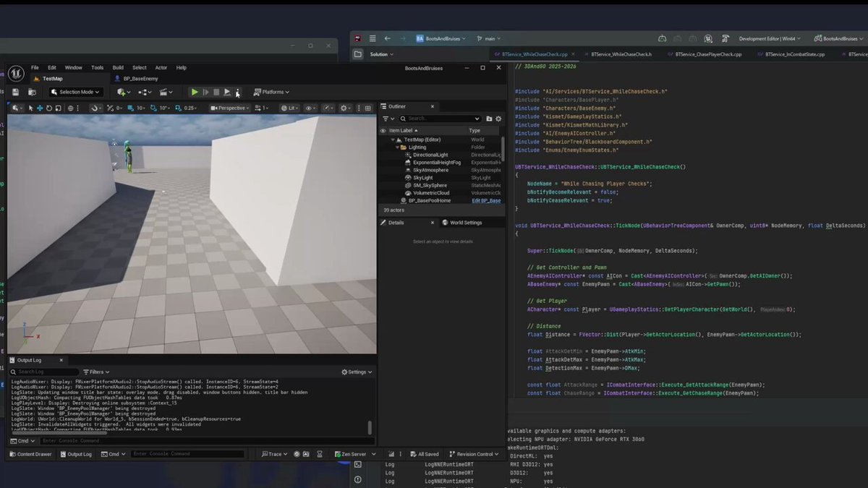
Task: Switch to the World Settings tab
Action: click(461, 223)
